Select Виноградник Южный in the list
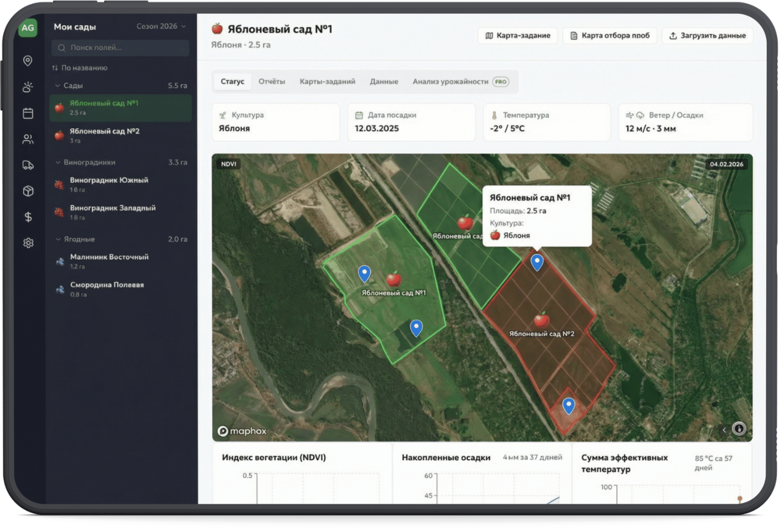This screenshot has width=779, height=532. (109, 184)
